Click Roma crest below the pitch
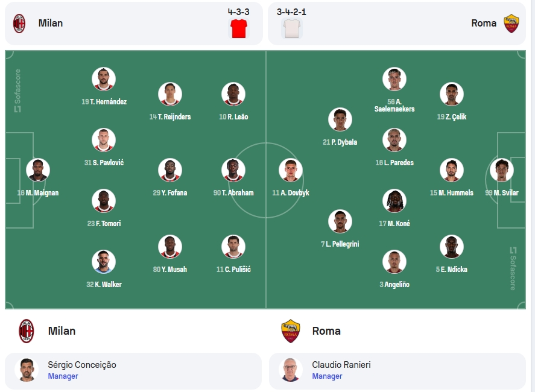Image resolution: width=535 pixels, height=392 pixels. coord(290,331)
